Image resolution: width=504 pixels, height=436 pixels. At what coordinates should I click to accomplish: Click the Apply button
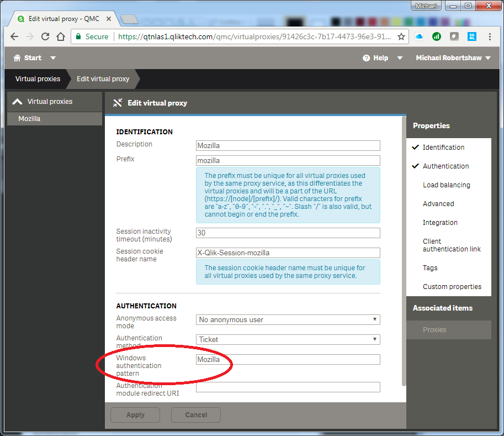click(x=135, y=415)
